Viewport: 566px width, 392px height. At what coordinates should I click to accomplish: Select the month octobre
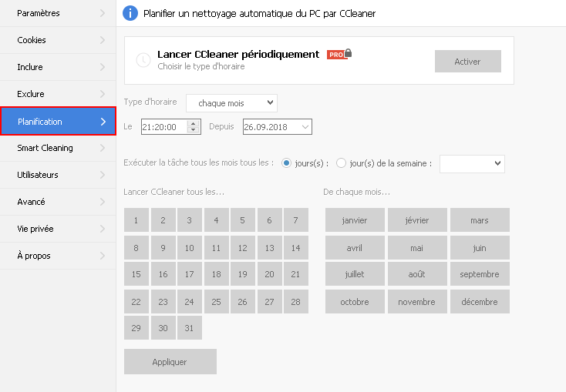355,301
